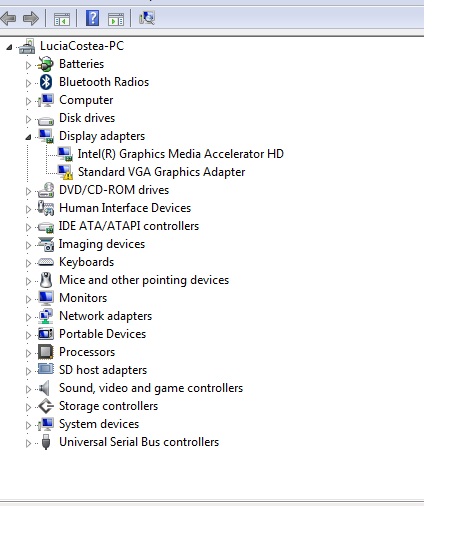The height and width of the screenshot is (537, 460).
Task: Expand the Storage controllers node
Action: tap(28, 407)
